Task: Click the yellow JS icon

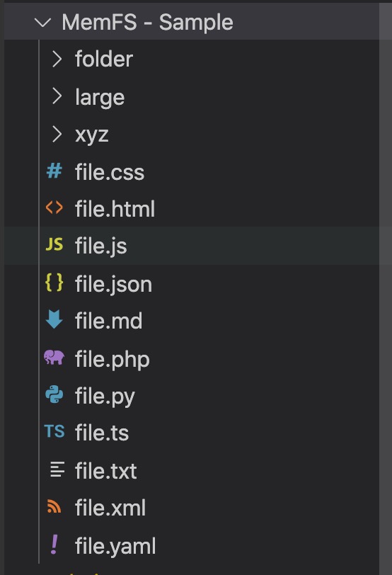Action: tap(54, 244)
